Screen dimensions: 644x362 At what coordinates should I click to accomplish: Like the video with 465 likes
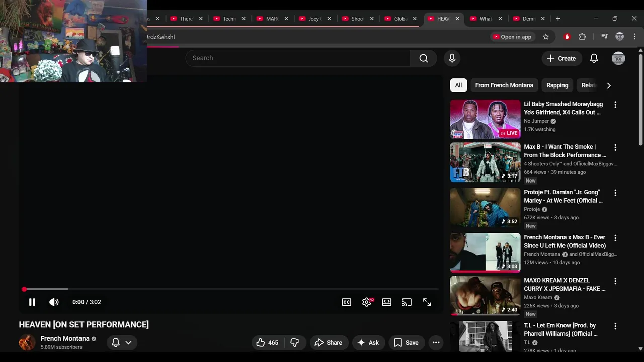pos(267,343)
